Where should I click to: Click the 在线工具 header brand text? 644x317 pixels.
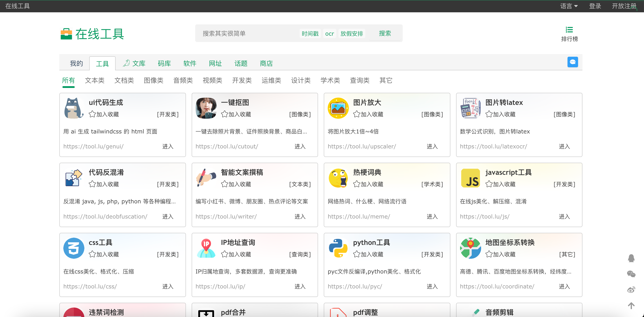[18, 6]
